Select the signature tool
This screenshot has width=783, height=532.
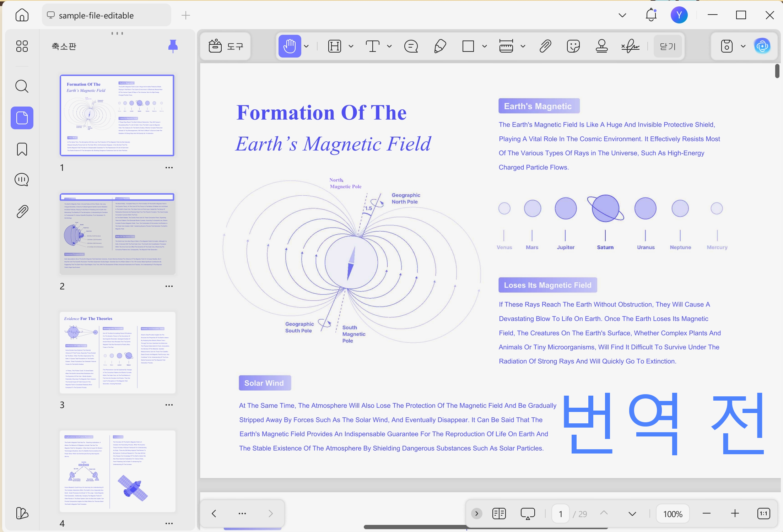click(630, 46)
